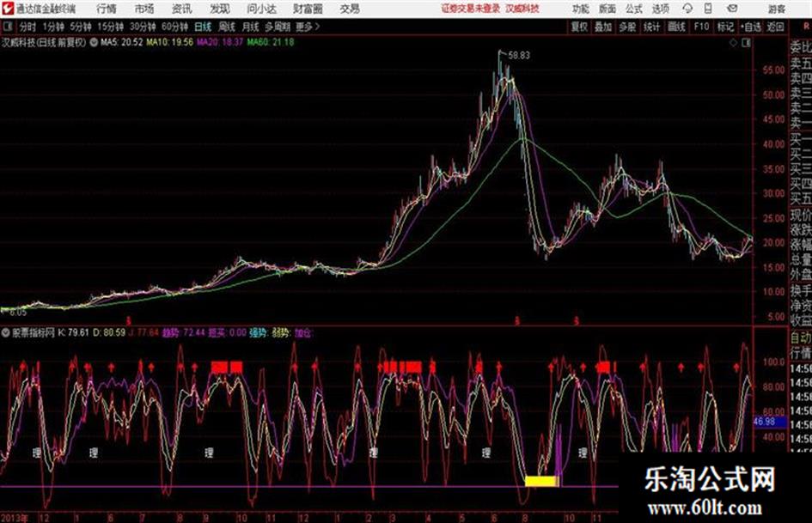Open the 行情 menu
The image size is (812, 523).
click(x=107, y=9)
